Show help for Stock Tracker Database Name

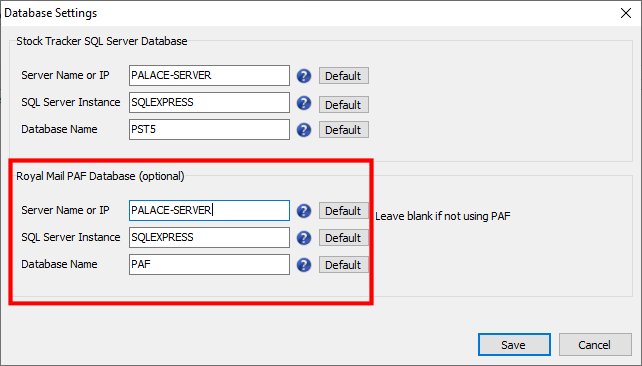(x=304, y=130)
